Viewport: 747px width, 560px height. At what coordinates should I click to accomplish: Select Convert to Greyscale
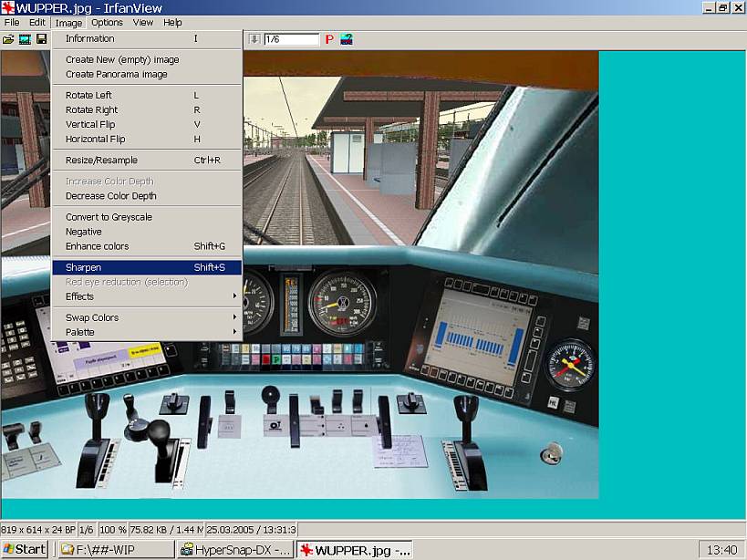(147, 217)
